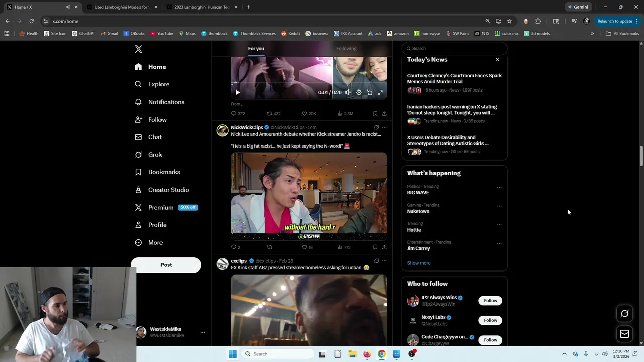Click the X search field
This screenshot has height=362, width=644.
click(x=455, y=49)
